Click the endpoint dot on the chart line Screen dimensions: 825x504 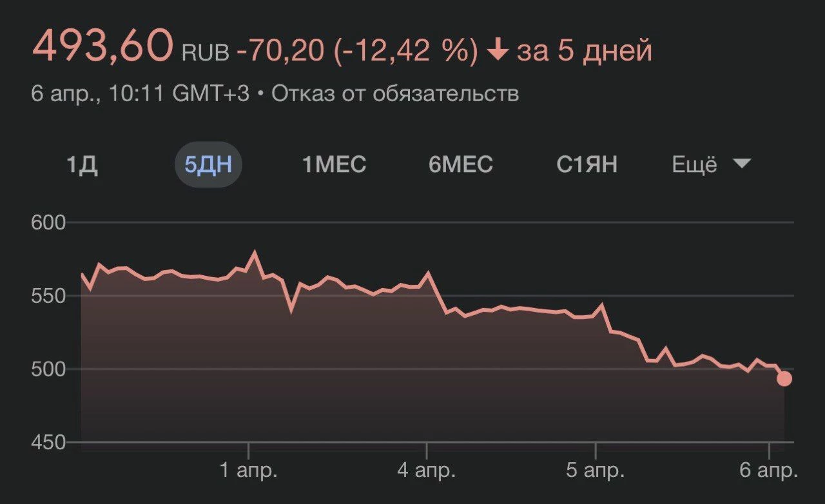784,378
